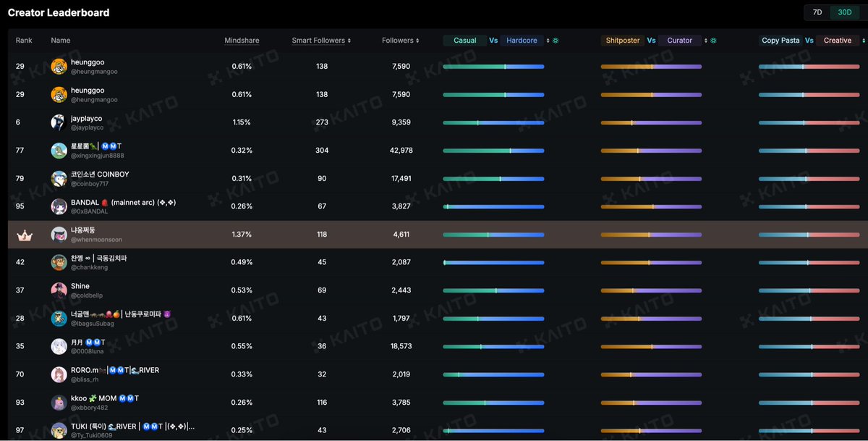
Task: Open @bliss_rh handle
Action: click(86, 379)
